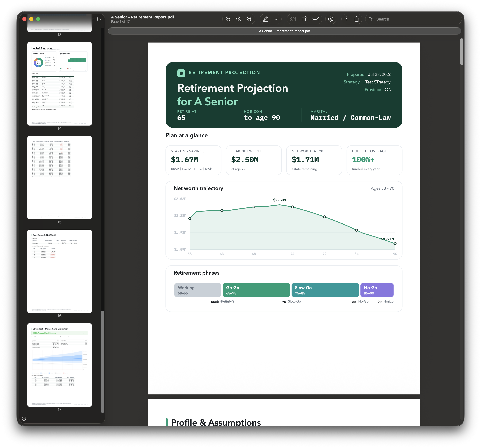Click the marital status 'Married / Common-Law'
The width and height of the screenshot is (481, 448).
pos(351,118)
